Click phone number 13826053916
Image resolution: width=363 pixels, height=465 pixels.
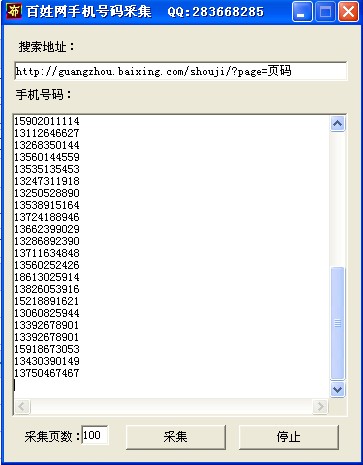coord(47,289)
